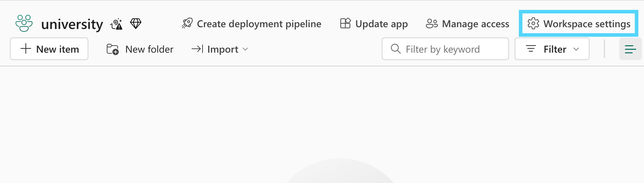The height and width of the screenshot is (183, 644).
Task: Click the New folder icon
Action: 112,49
